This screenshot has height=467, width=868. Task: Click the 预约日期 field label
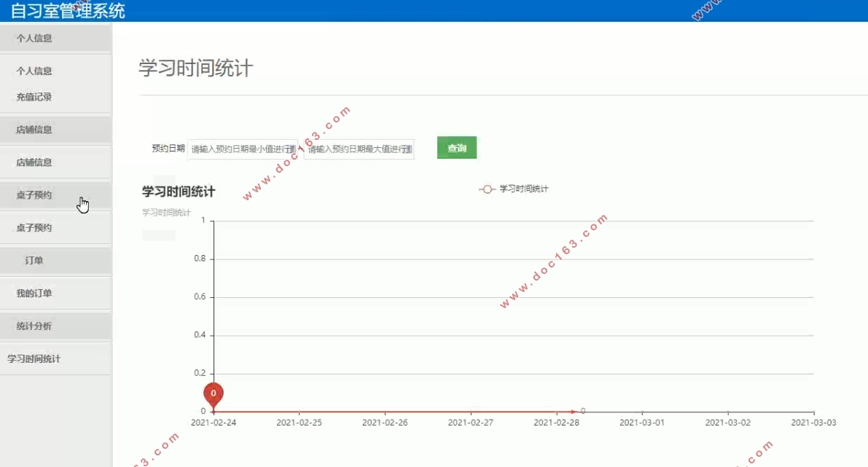pos(168,149)
